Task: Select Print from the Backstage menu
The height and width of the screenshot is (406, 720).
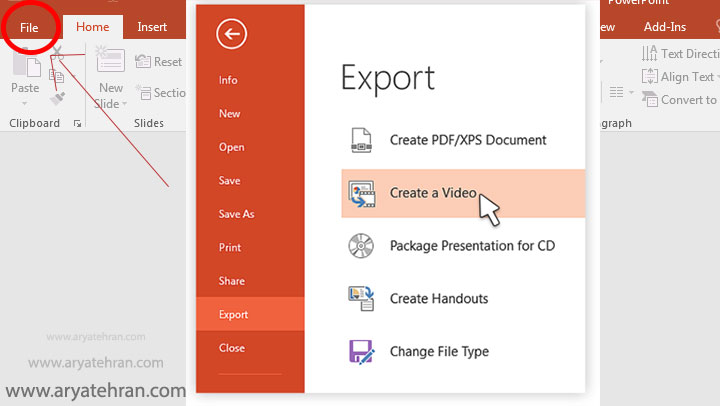Action: (x=230, y=247)
